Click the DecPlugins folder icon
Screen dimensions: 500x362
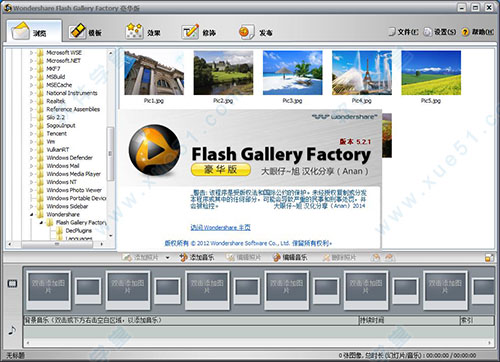59,230
